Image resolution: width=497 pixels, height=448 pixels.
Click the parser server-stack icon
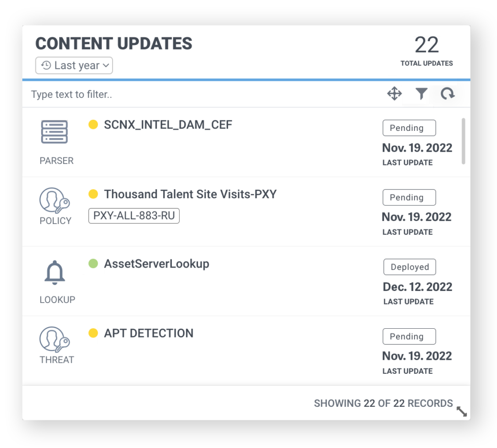[54, 132]
